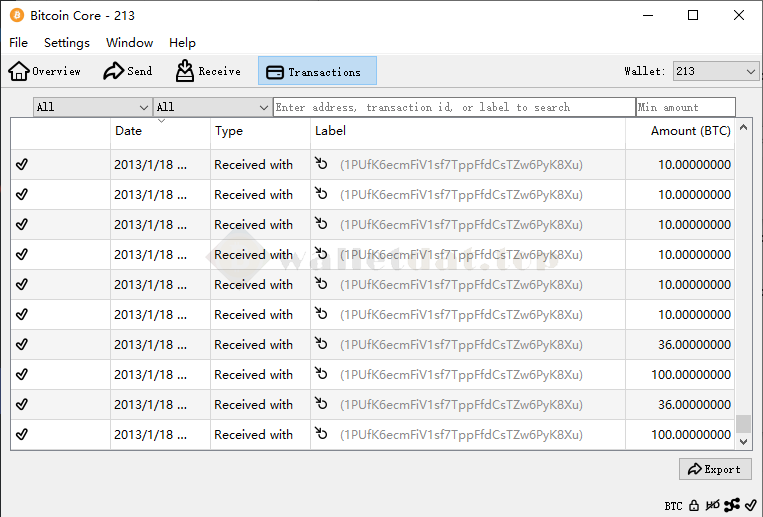The width and height of the screenshot is (763, 517).
Task: Open the Receive page
Action: pos(208,71)
